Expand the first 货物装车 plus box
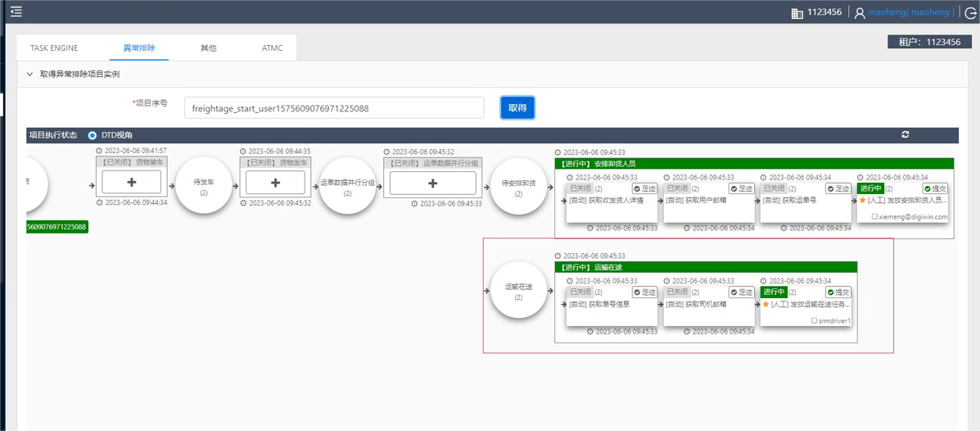980x431 pixels. (x=131, y=182)
